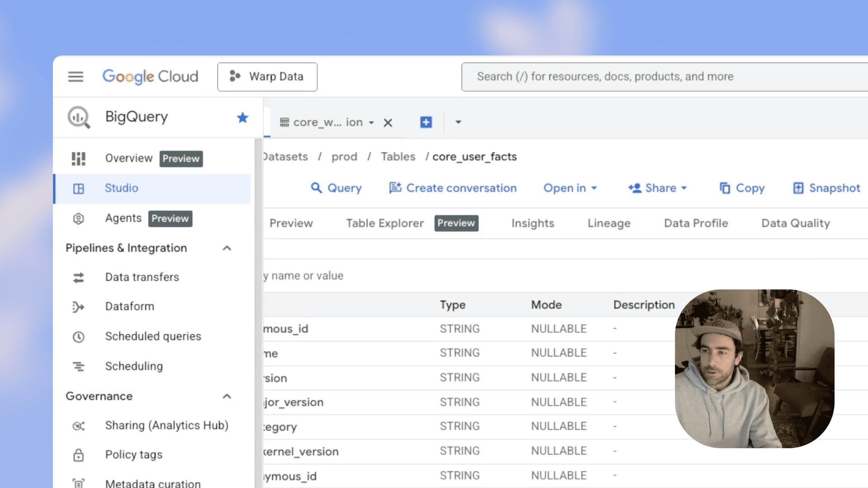868x488 pixels.
Task: Open the Data Profile tab
Action: coord(696,223)
